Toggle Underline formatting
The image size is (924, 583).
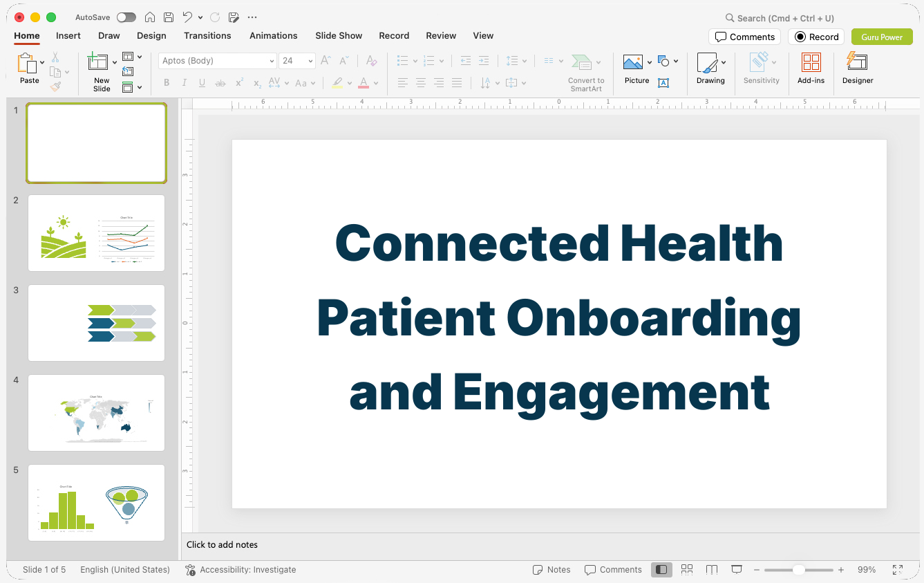[x=202, y=83]
